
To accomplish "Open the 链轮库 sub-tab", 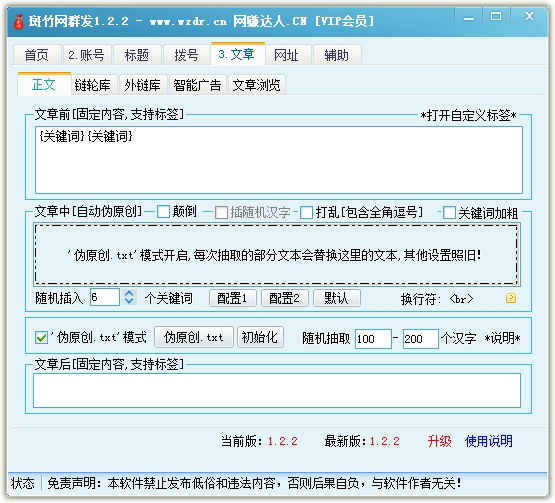I will pos(93,85).
